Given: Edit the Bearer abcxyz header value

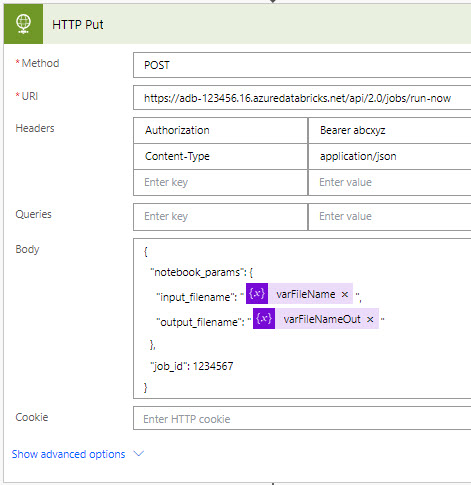Looking at the screenshot, I should 390,130.
